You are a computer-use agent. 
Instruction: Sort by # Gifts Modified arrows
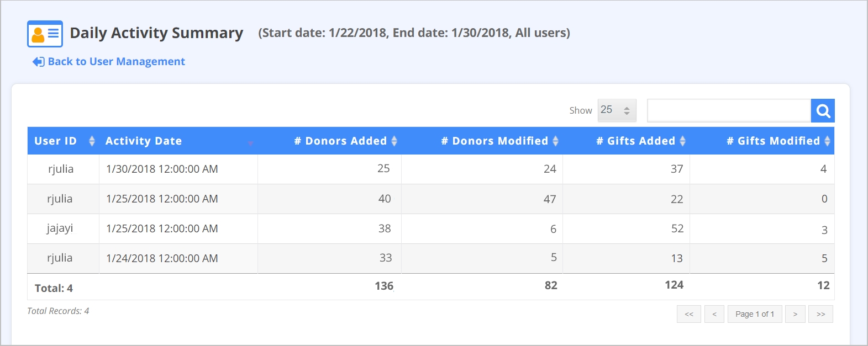point(827,141)
